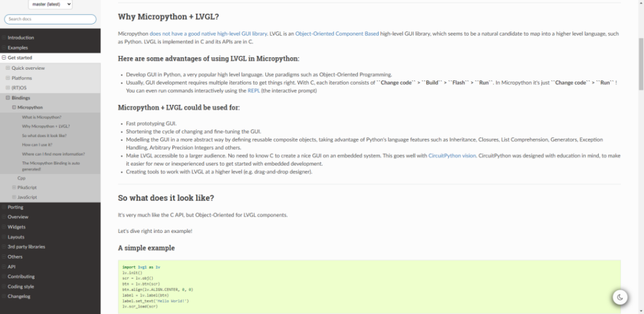Go to the Changelog sidebar entry
This screenshot has width=644, height=314.
(x=19, y=296)
